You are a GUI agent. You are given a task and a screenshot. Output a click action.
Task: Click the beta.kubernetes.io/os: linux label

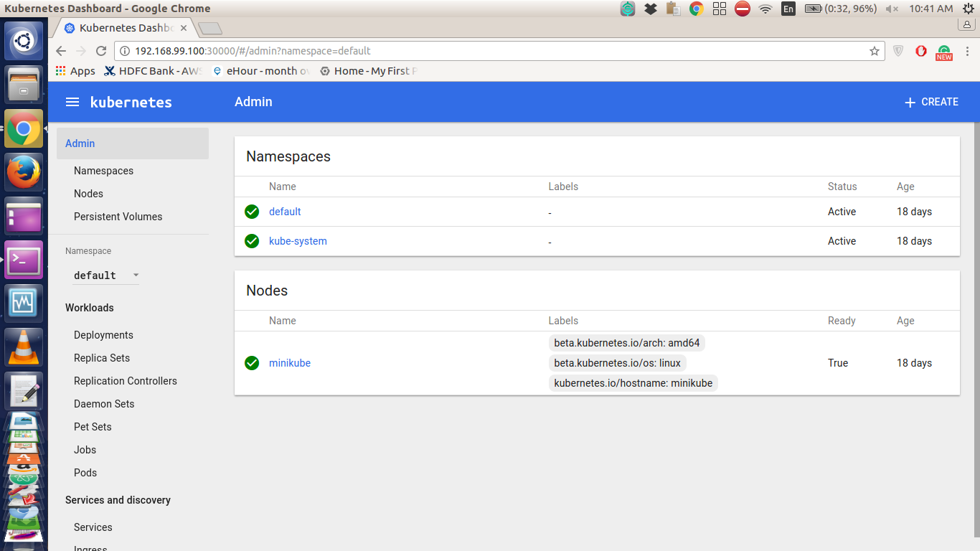click(x=618, y=363)
